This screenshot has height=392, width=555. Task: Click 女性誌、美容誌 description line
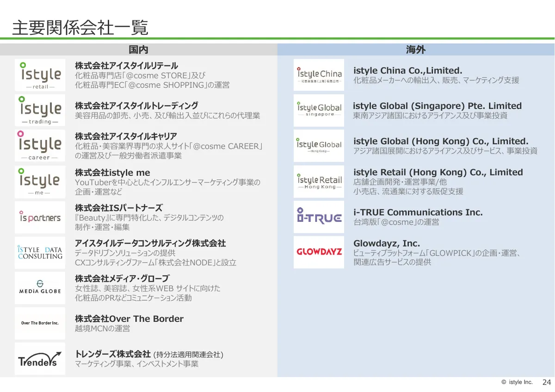pyautogui.click(x=148, y=288)
